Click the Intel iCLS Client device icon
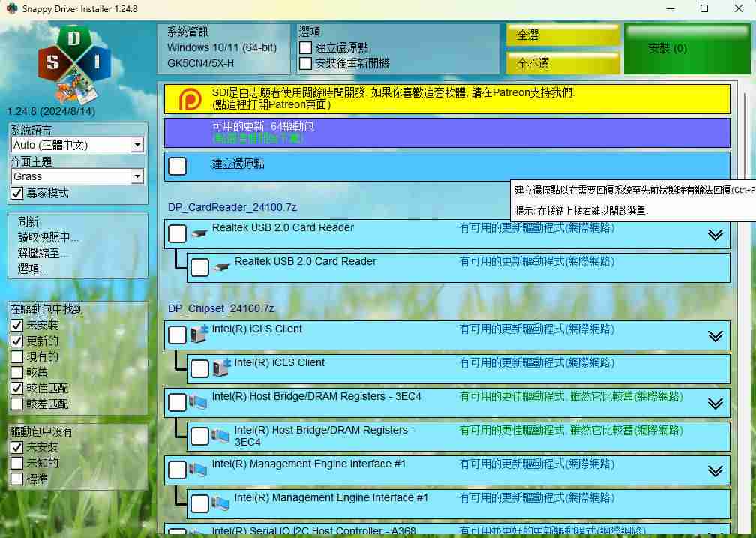 (x=199, y=335)
